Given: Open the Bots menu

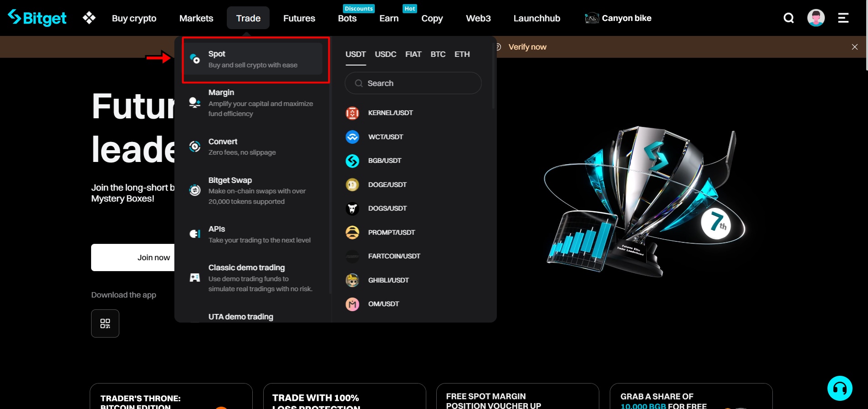Looking at the screenshot, I should [347, 18].
